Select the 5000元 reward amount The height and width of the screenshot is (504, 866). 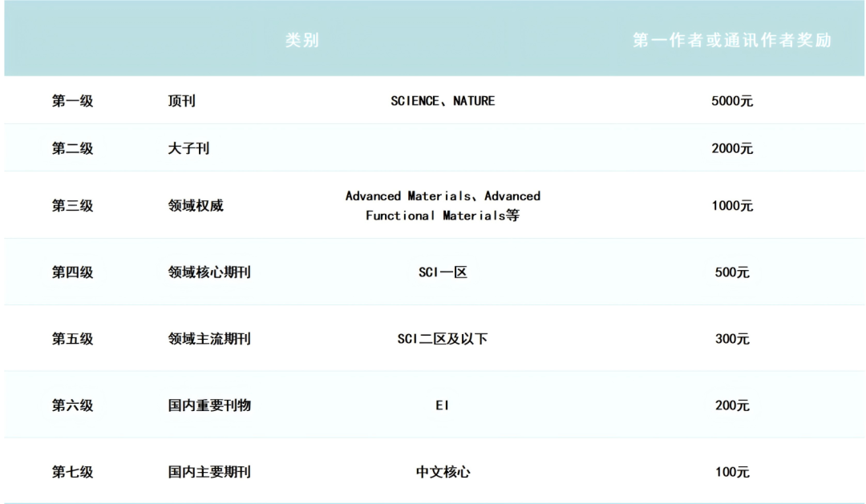731,101
